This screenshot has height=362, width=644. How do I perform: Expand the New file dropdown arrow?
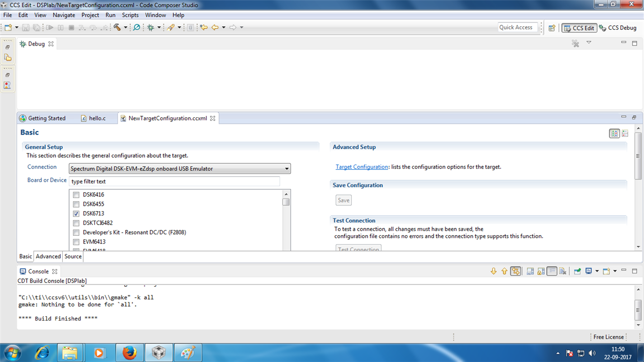click(x=16, y=27)
